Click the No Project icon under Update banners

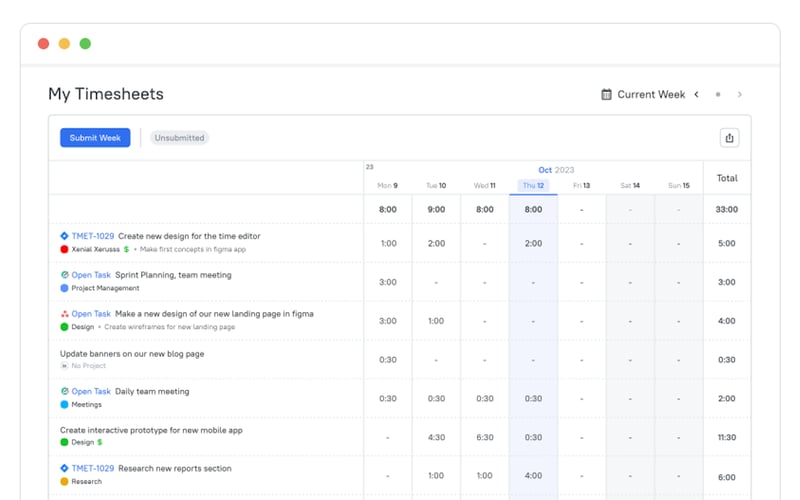coord(64,366)
